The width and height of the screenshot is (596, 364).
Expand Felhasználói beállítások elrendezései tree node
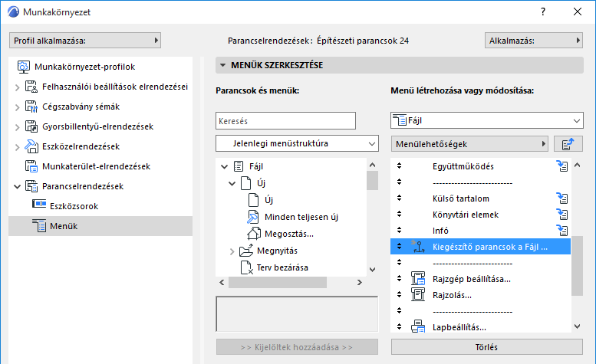pyautogui.click(x=18, y=87)
